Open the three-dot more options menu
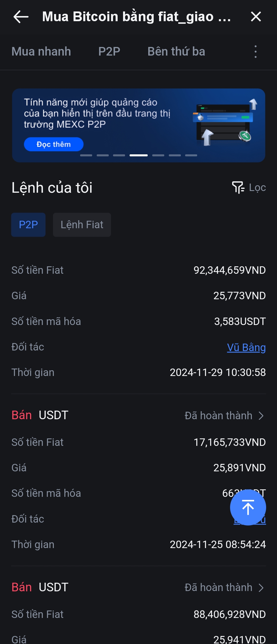 256,52
